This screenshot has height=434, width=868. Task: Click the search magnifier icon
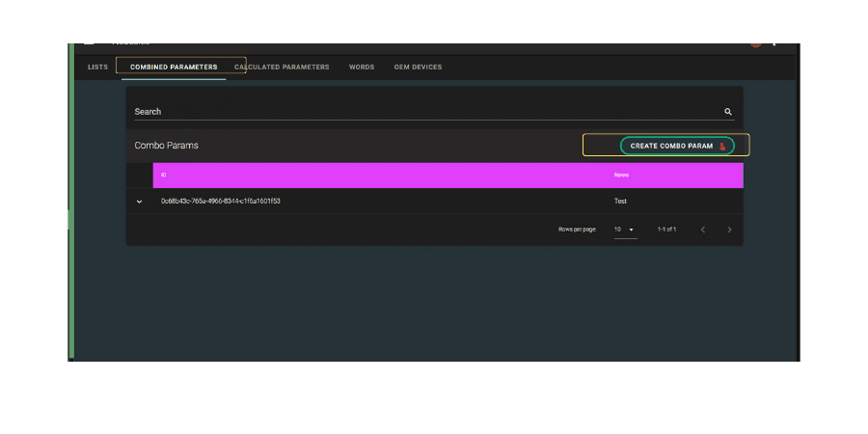(728, 112)
